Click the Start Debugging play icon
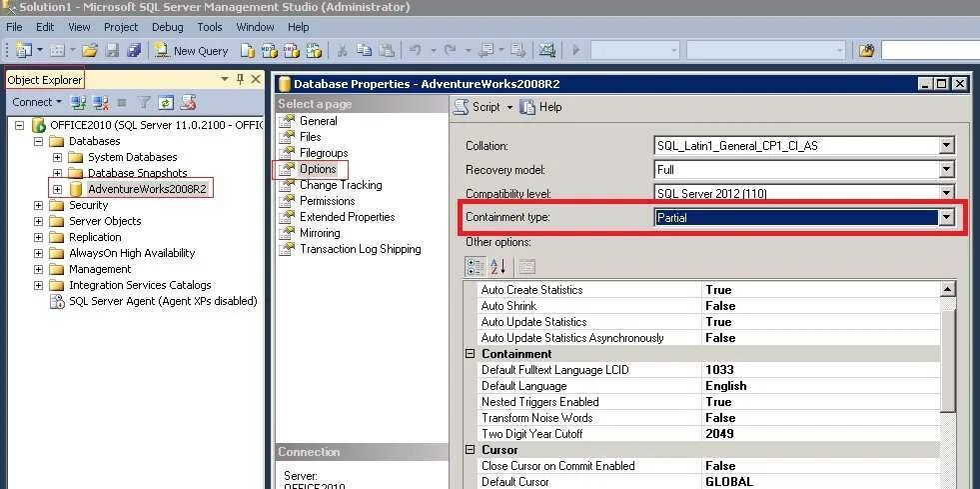 [x=576, y=51]
